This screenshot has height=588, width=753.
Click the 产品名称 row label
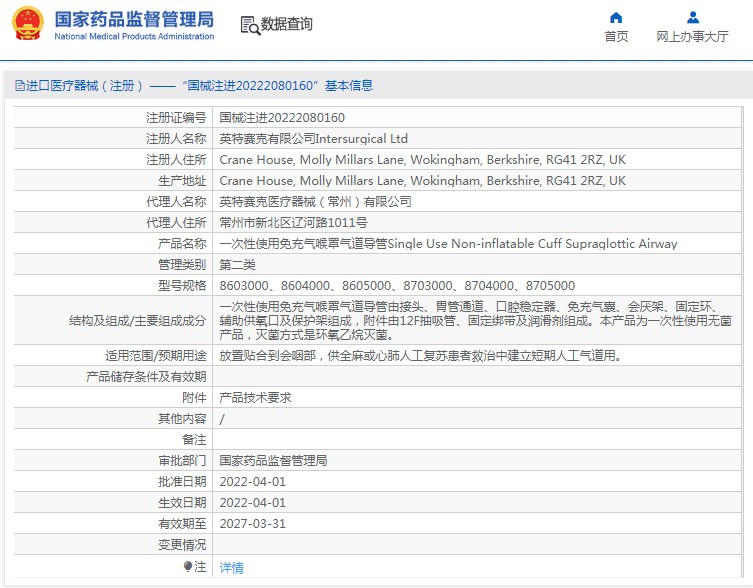182,244
